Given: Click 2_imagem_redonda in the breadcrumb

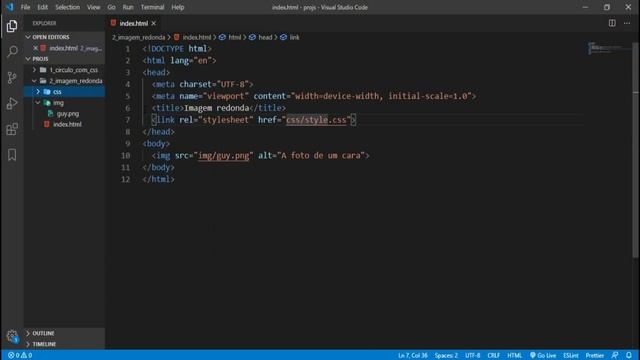Looking at the screenshot, I should click(138, 37).
